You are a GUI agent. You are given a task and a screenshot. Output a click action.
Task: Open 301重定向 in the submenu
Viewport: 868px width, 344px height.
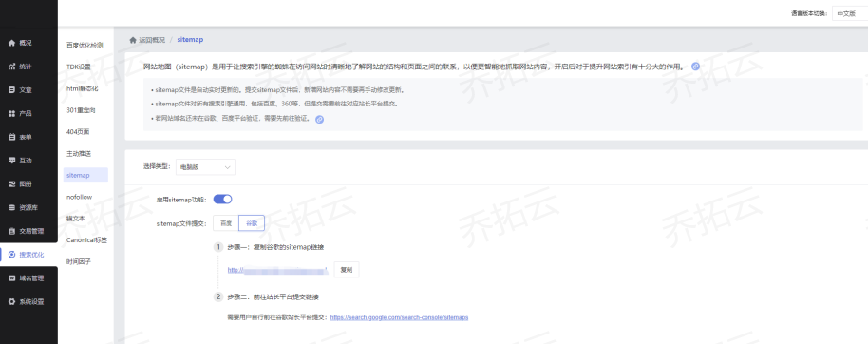click(82, 110)
